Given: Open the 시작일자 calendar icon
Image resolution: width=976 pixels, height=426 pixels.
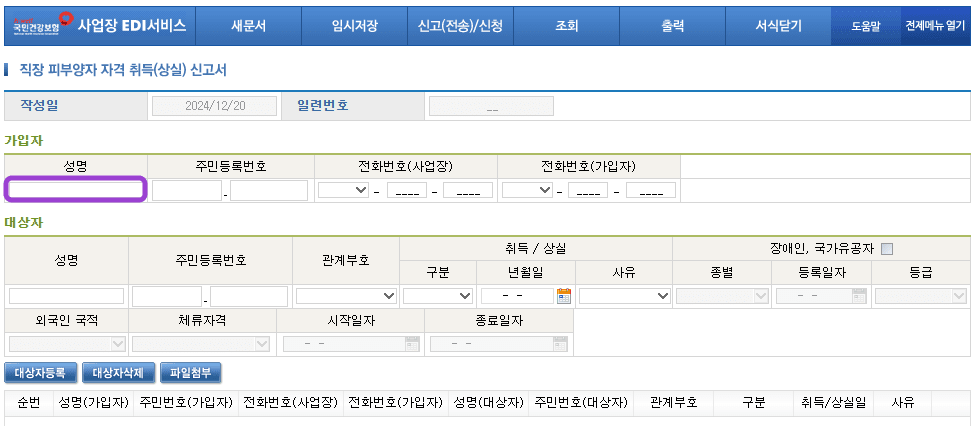Looking at the screenshot, I should pos(412,343).
